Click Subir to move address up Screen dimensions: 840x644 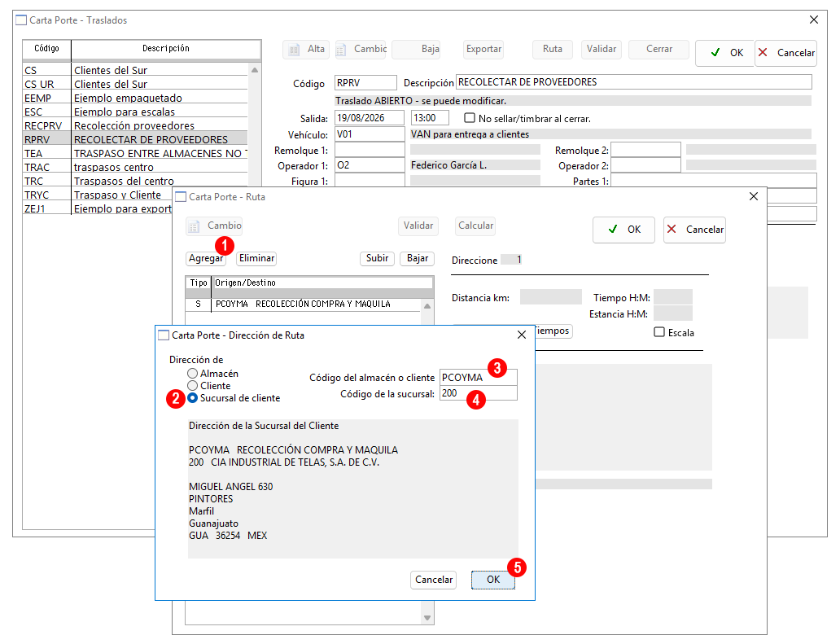[x=377, y=259]
